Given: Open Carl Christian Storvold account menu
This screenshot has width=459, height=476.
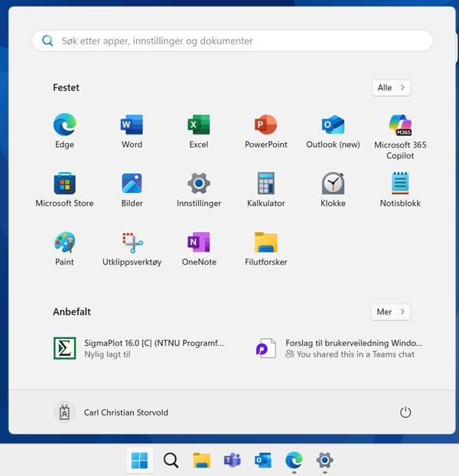Looking at the screenshot, I should pyautogui.click(x=111, y=412).
